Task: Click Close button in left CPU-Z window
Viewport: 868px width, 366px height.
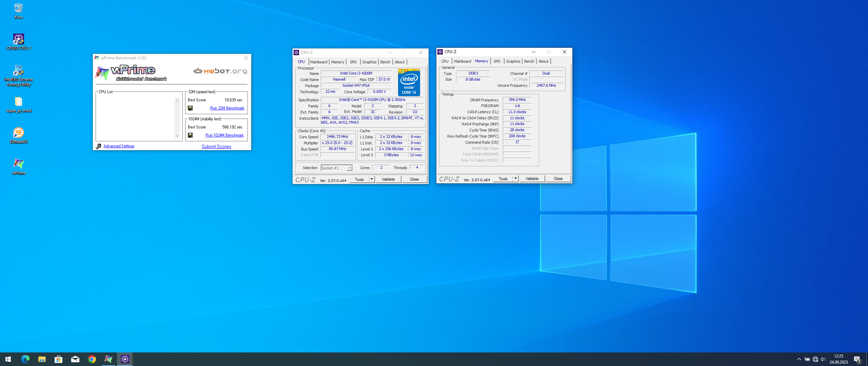Action: [414, 179]
